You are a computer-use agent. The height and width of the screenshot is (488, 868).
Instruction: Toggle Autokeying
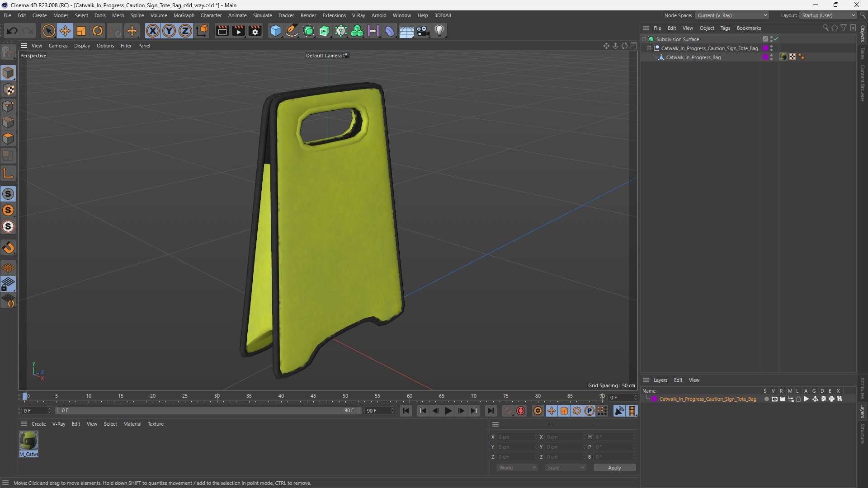521,411
